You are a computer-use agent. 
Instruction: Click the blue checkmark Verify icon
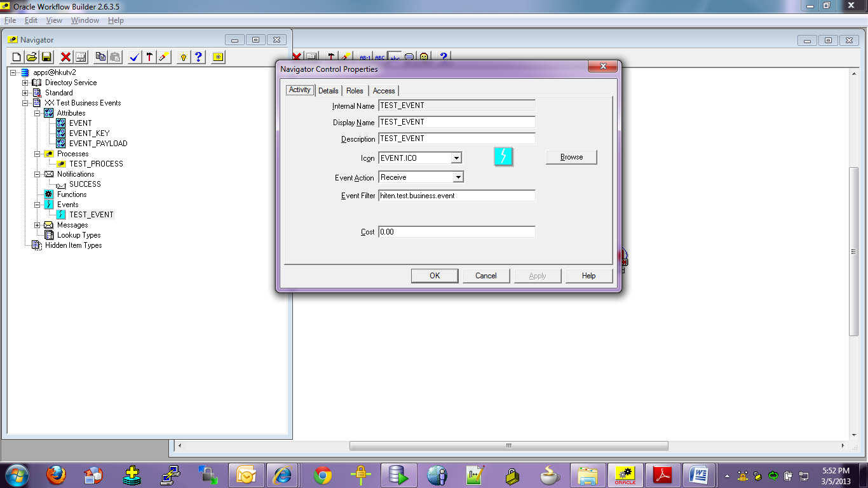point(134,57)
